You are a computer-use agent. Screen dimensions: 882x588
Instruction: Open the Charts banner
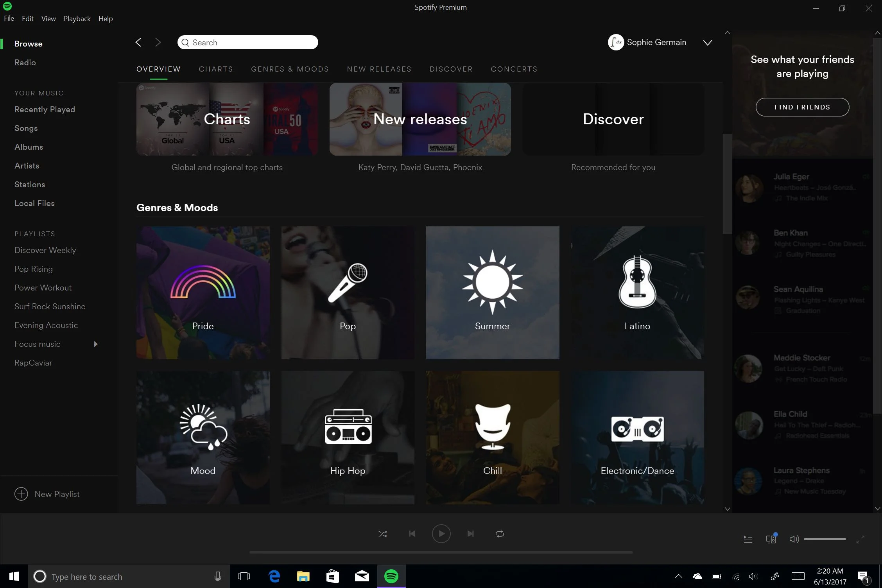click(227, 119)
